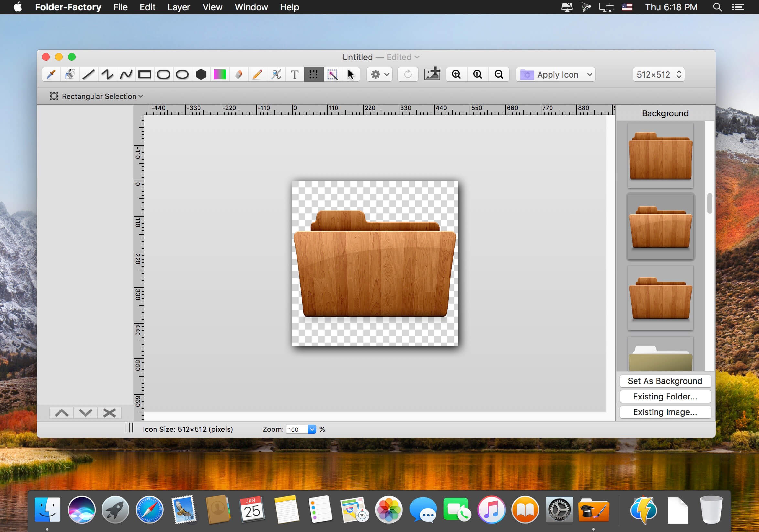This screenshot has height=532, width=759.
Task: Select the Text tool
Action: 294,74
